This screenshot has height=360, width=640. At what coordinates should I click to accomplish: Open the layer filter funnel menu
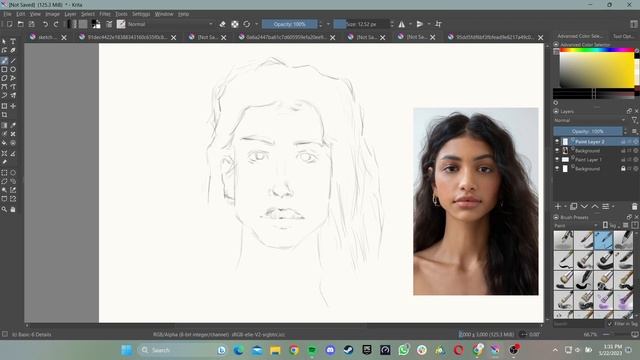click(x=634, y=120)
